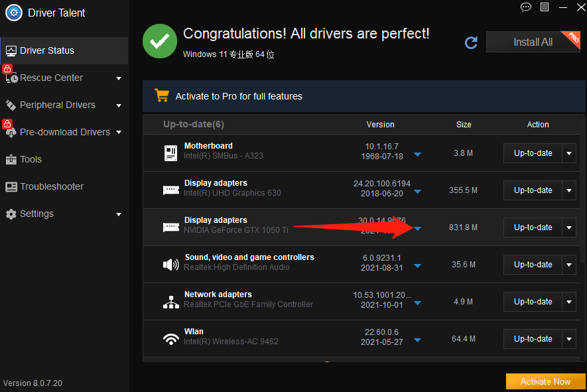Click the green checkmark status icon
Screen dimensions: 587x392
160,41
